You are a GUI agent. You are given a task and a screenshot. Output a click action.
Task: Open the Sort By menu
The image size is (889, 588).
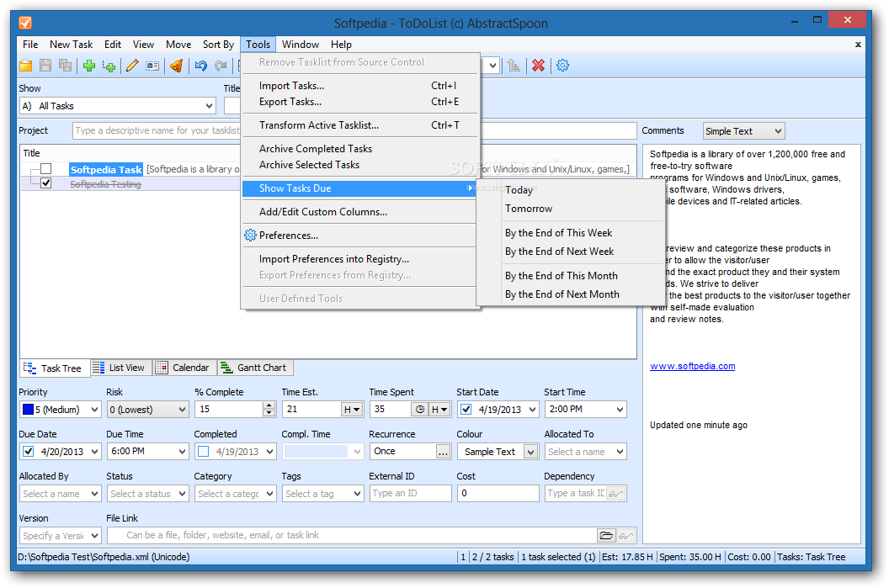pos(218,45)
